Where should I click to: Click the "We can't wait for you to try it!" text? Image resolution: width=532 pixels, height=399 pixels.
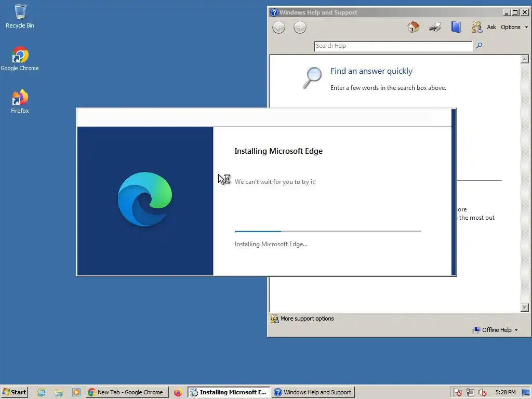275,182
